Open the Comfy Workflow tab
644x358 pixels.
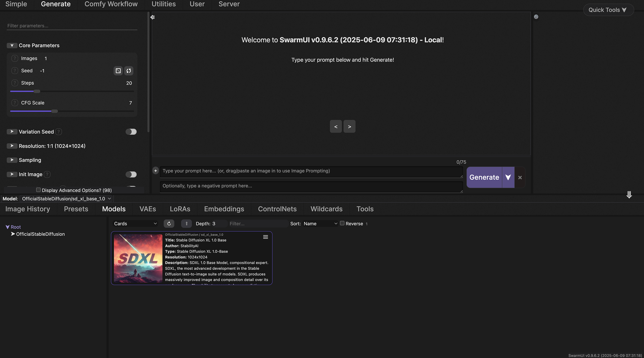[111, 4]
